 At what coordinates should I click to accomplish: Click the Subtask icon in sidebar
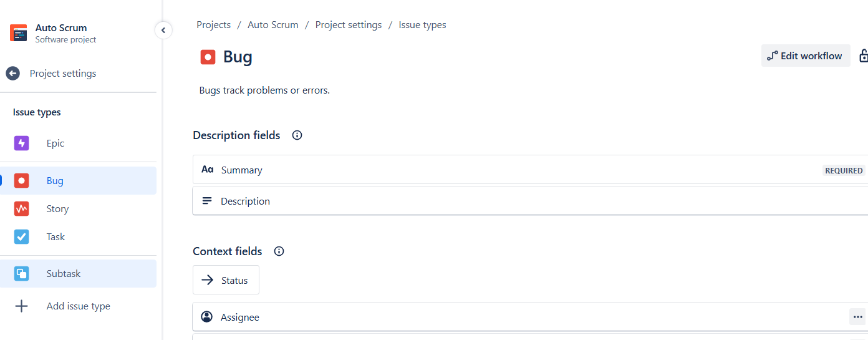click(x=22, y=274)
